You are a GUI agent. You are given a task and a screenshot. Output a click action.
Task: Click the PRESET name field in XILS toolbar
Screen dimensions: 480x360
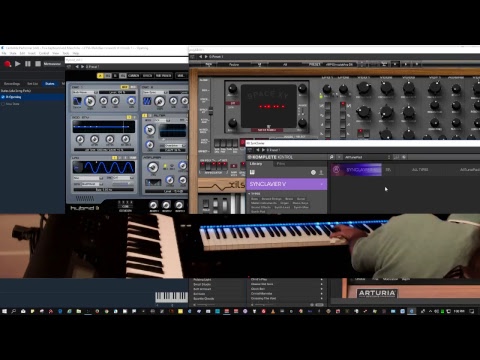tap(339, 64)
